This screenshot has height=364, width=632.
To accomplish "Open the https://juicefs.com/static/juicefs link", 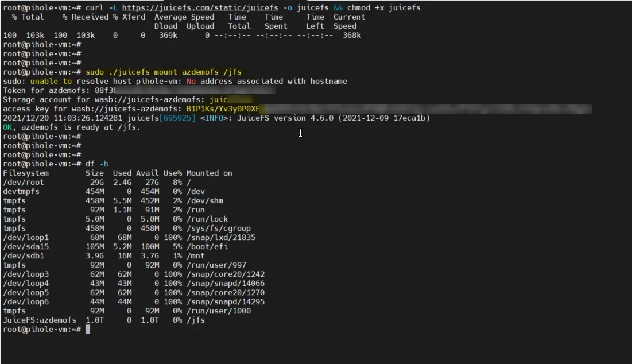I will point(200,7).
